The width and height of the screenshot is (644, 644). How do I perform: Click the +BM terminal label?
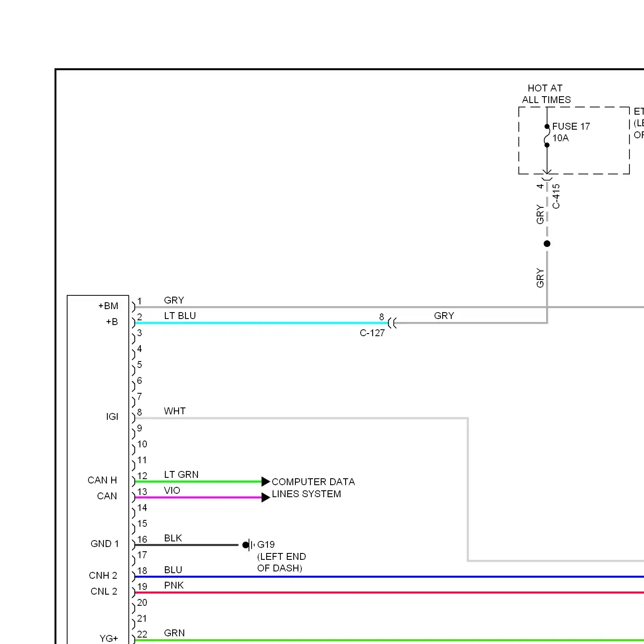tap(108, 306)
